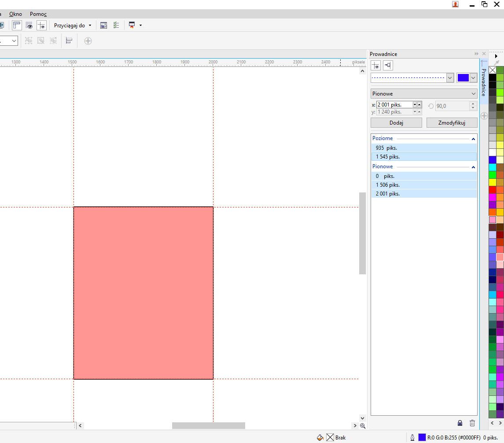Click the snap-to-guidelines icon in the Prowadnice panel
This screenshot has width=504, height=443.
(388, 66)
